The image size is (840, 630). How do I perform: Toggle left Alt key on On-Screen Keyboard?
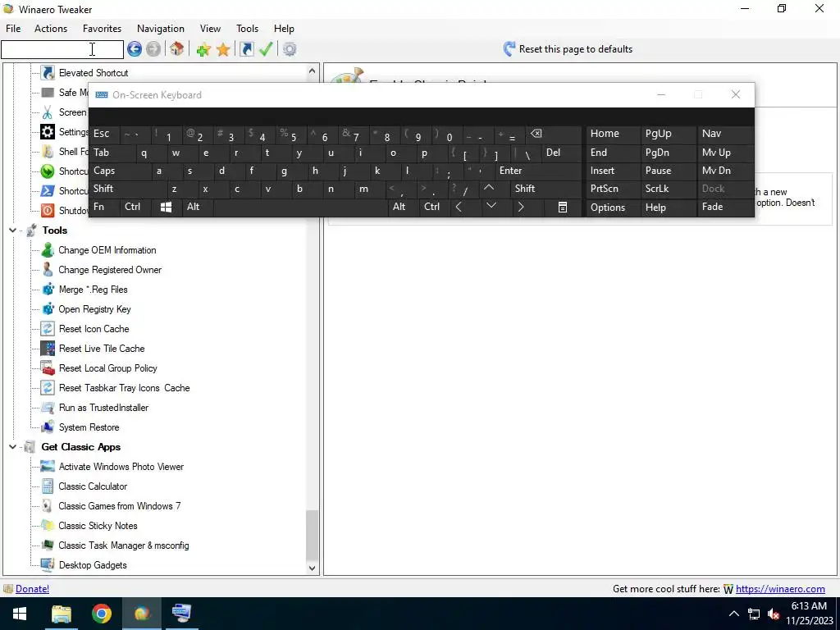click(x=198, y=207)
